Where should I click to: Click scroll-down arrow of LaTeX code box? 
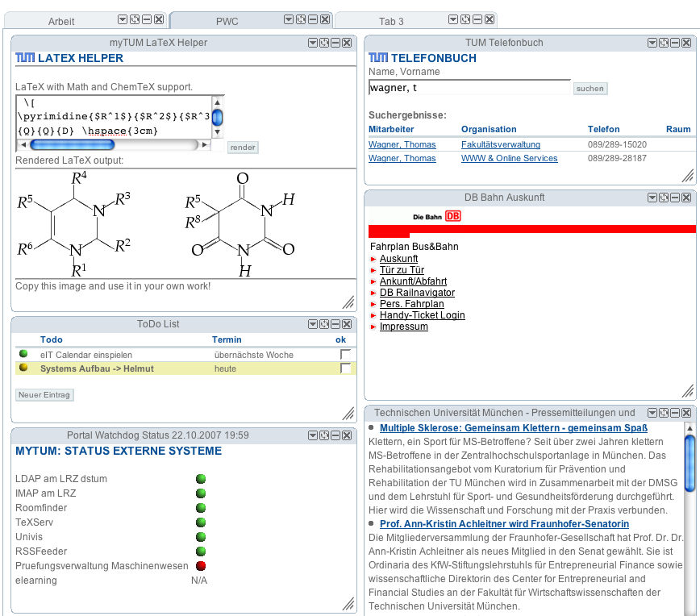217,132
